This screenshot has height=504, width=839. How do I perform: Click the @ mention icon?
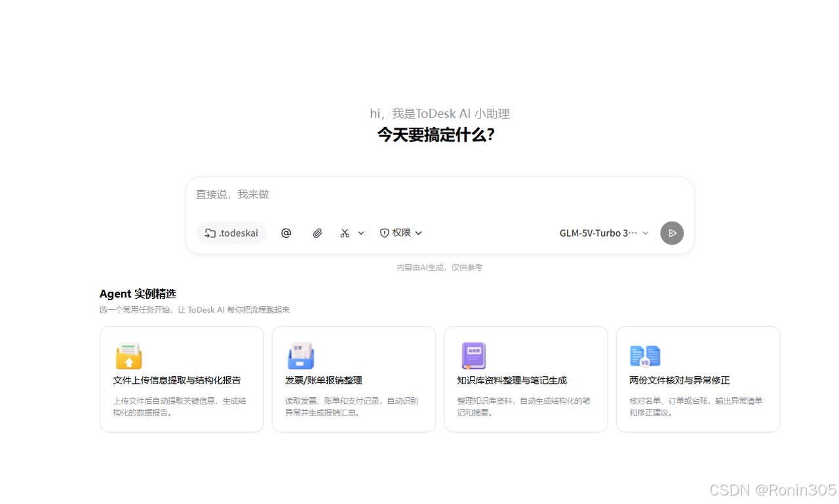[286, 233]
